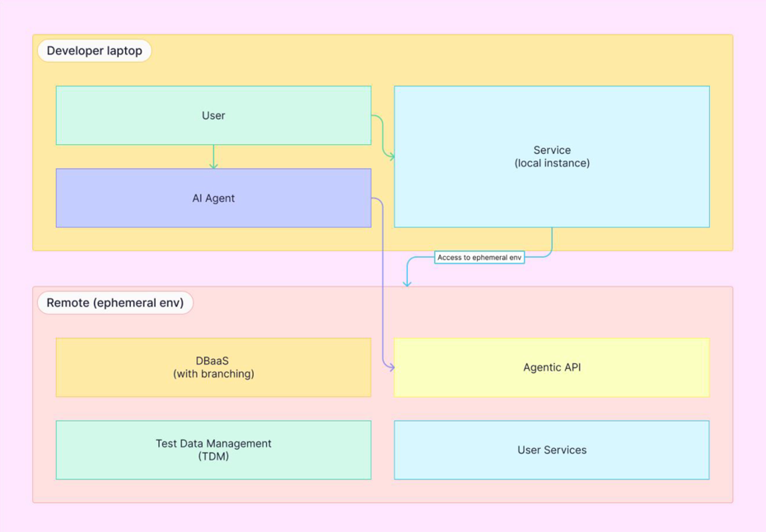Click the Developer laptop label
Image resolution: width=766 pixels, height=532 pixels.
click(94, 51)
